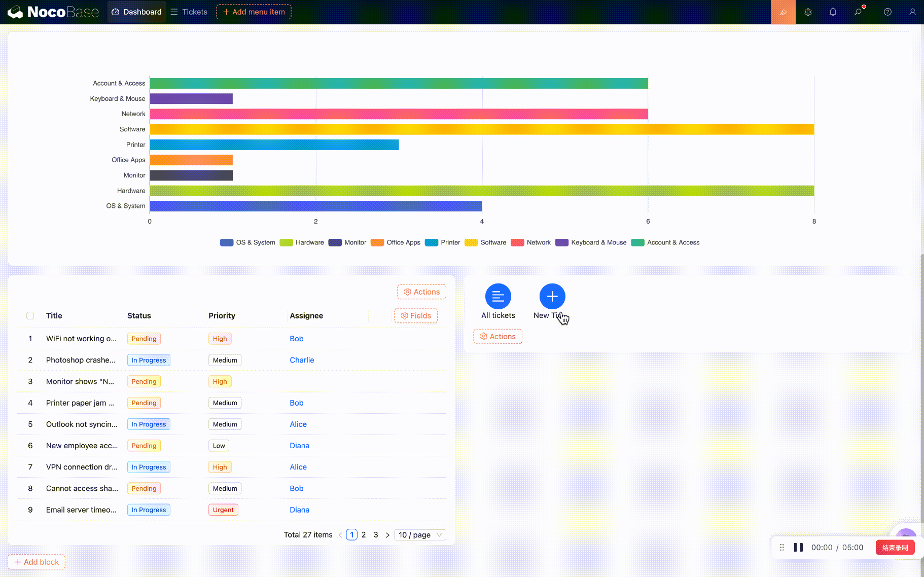This screenshot has width=924, height=577.
Task: Open search using the badged magnifier icon
Action: [x=858, y=12]
